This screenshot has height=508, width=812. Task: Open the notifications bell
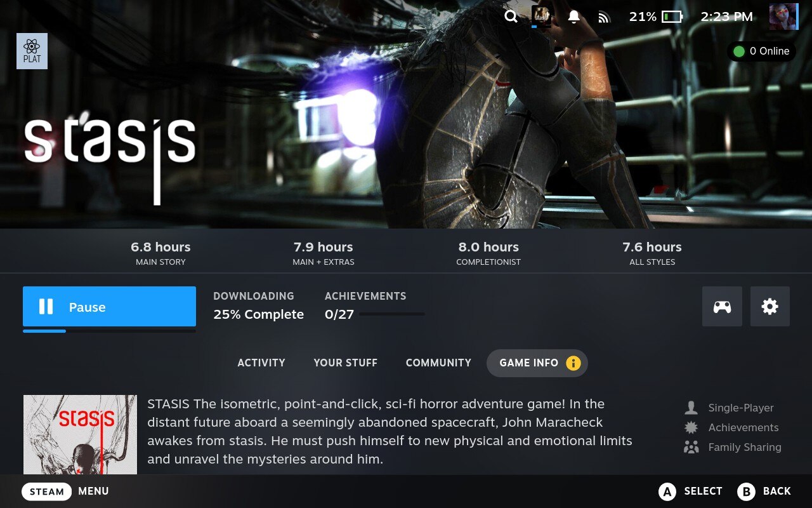(573, 17)
